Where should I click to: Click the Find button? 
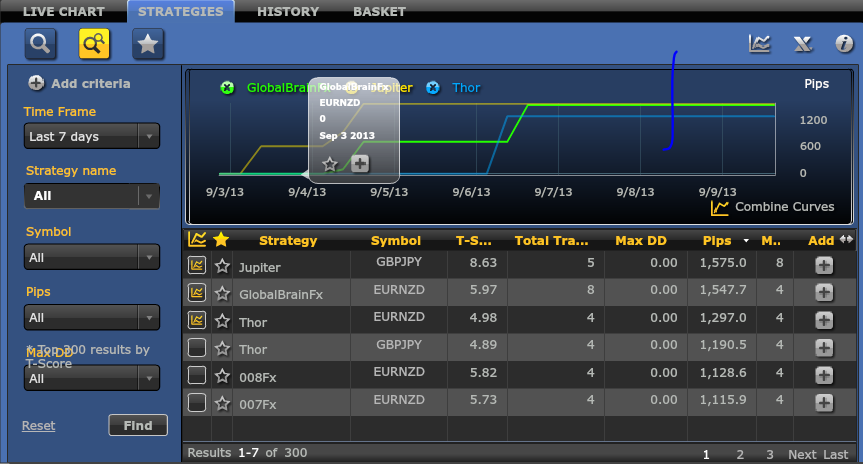click(x=138, y=425)
